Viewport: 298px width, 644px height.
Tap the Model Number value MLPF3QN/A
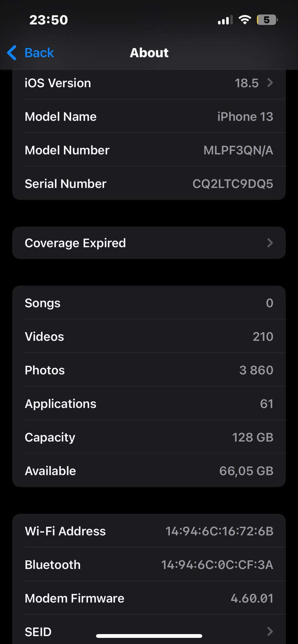[x=238, y=150]
